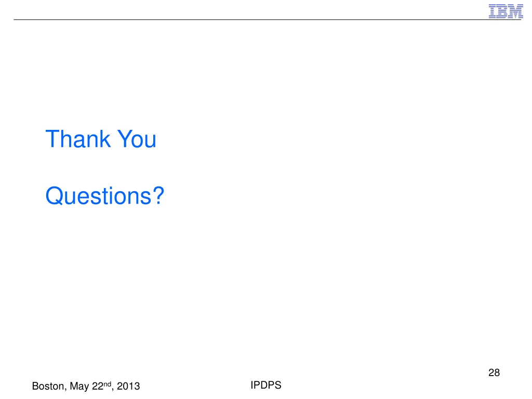The image size is (532, 399).
Task: Click the word "You" in the heading
Action: click(137, 139)
